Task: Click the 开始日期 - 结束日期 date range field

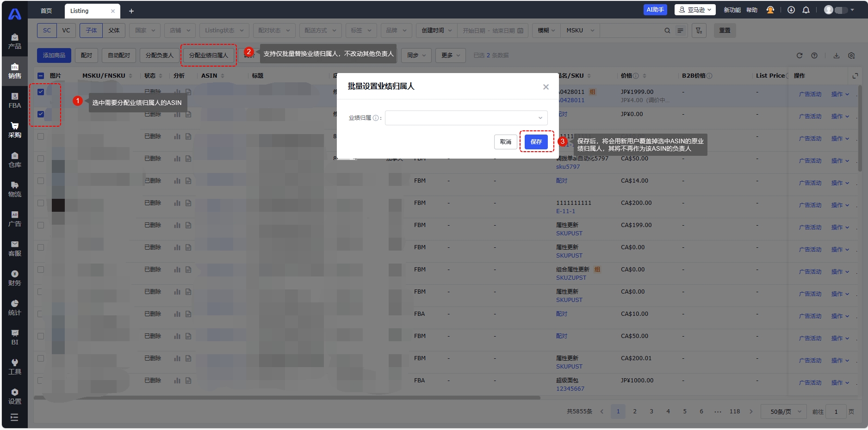Action: click(493, 31)
